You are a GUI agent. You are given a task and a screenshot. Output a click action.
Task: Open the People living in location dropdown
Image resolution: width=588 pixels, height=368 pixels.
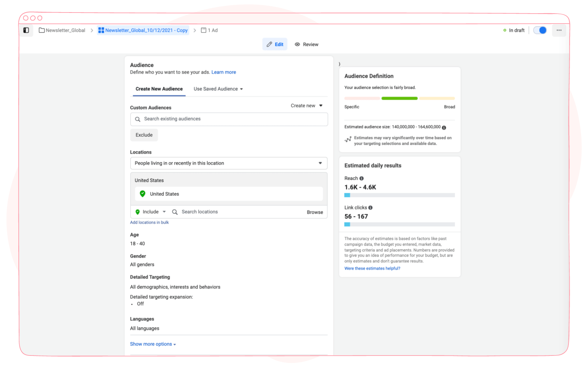tap(229, 163)
